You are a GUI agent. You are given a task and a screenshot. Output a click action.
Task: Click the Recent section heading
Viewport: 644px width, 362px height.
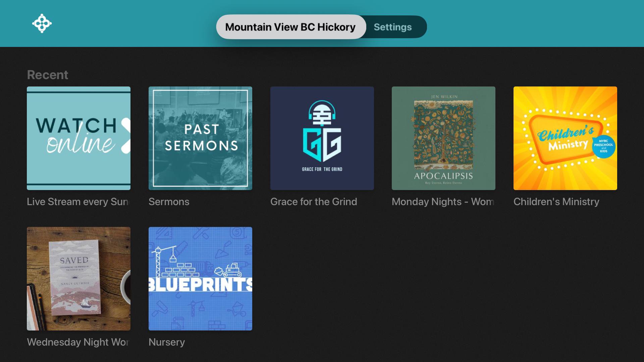[x=48, y=75]
